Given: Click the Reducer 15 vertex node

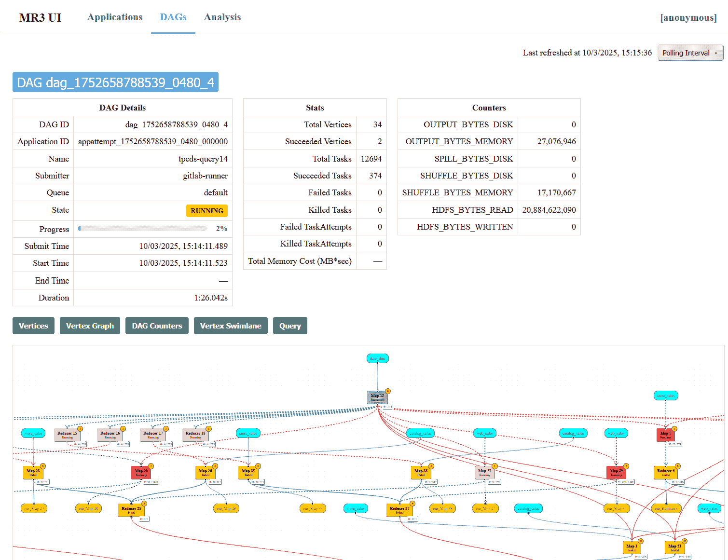Looking at the screenshot, I should 67,435.
